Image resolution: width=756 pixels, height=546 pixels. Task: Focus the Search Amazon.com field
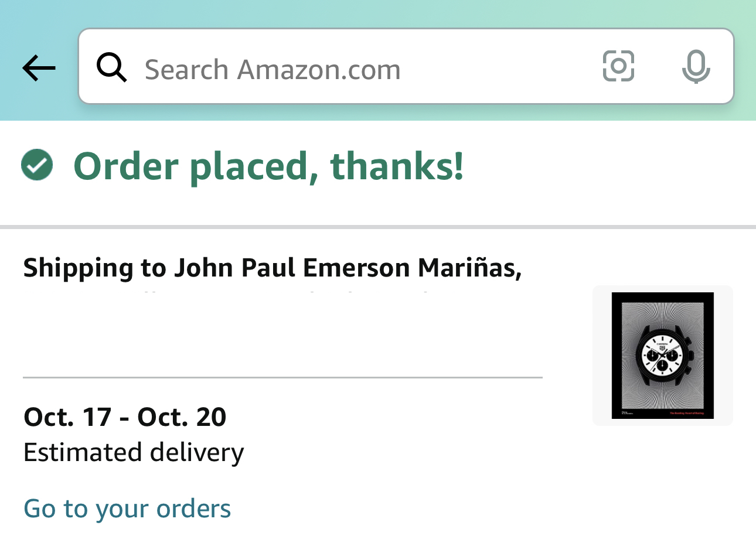click(x=352, y=69)
